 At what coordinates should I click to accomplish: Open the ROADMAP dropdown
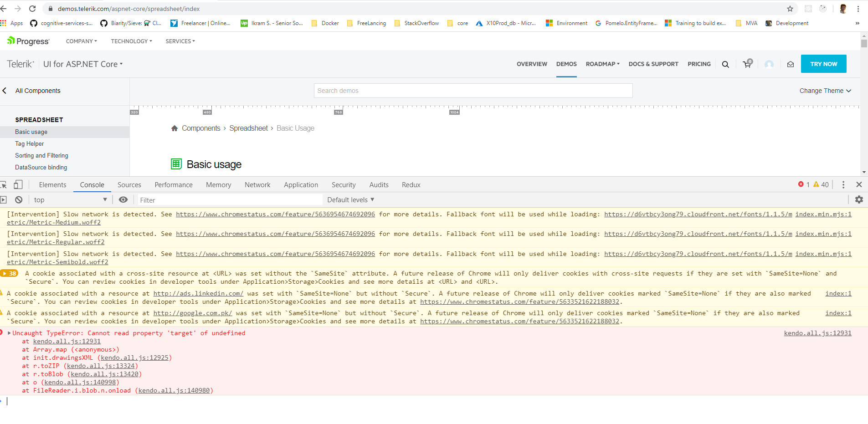pos(603,64)
